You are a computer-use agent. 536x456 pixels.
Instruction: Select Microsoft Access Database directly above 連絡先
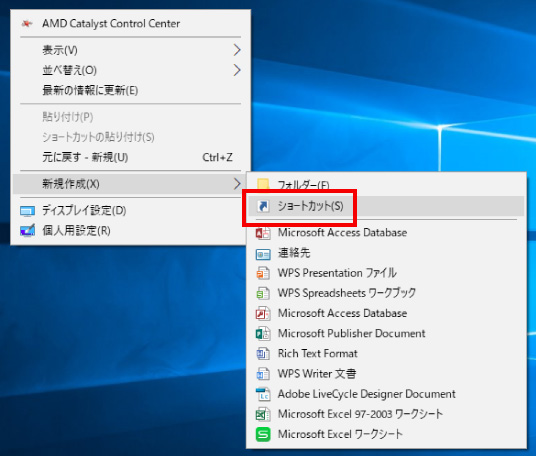(x=342, y=232)
